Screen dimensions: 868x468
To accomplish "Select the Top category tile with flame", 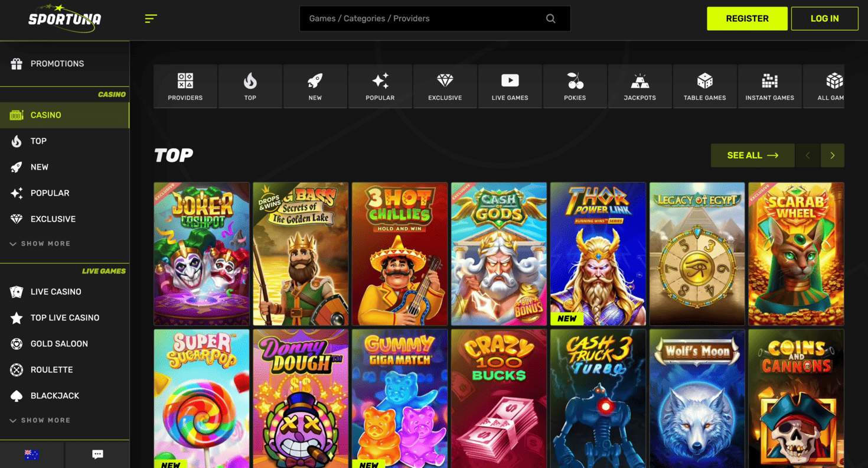I will [x=250, y=86].
